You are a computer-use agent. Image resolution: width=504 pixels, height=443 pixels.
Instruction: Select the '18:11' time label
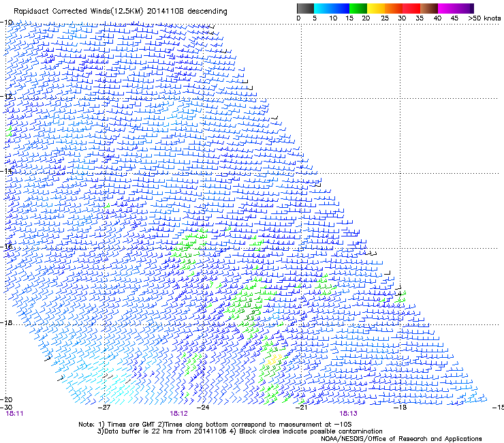click(14, 414)
